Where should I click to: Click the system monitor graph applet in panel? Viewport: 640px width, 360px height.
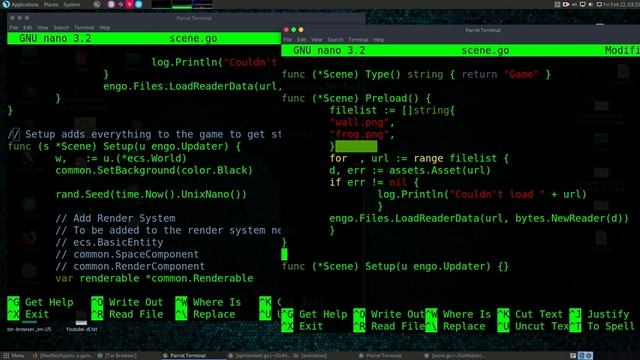click(x=182, y=4)
